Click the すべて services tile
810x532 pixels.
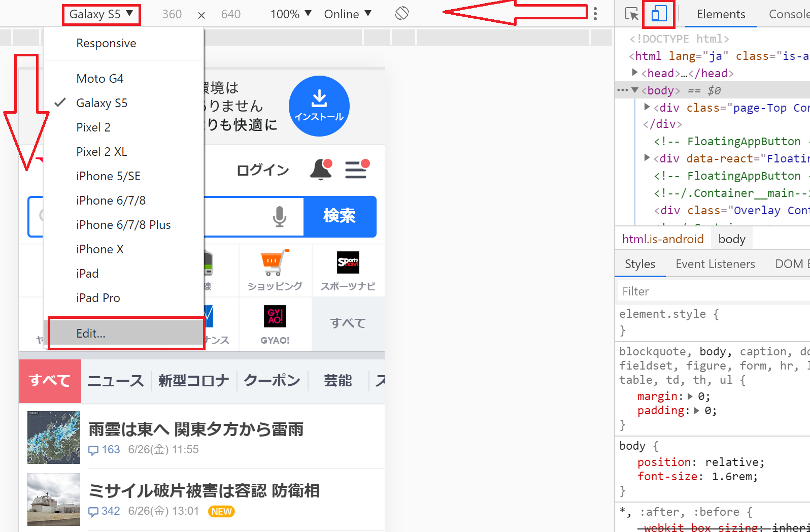[x=348, y=323]
